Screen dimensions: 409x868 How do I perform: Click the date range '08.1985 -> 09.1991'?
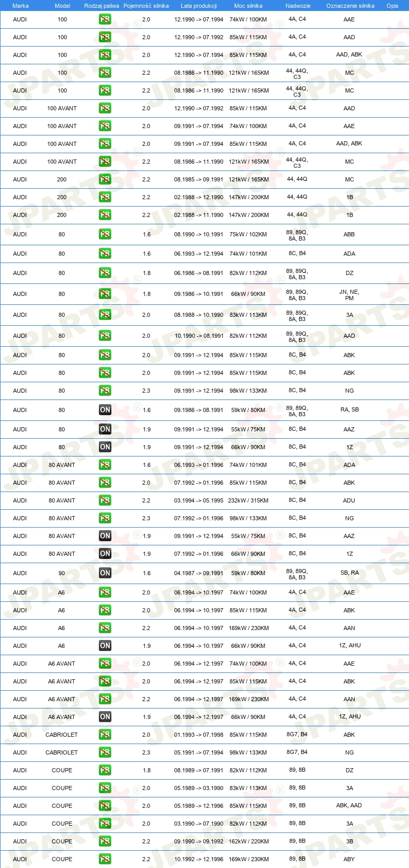coord(199,179)
